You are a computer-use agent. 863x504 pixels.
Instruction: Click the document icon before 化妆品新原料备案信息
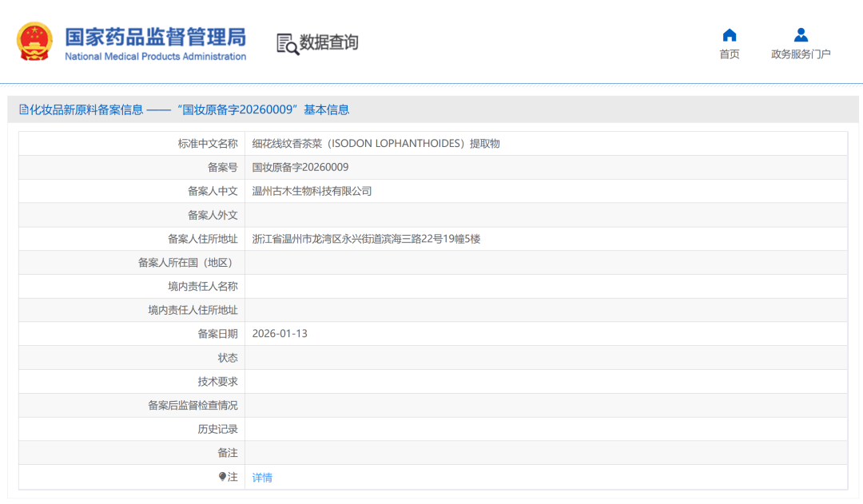(24, 110)
